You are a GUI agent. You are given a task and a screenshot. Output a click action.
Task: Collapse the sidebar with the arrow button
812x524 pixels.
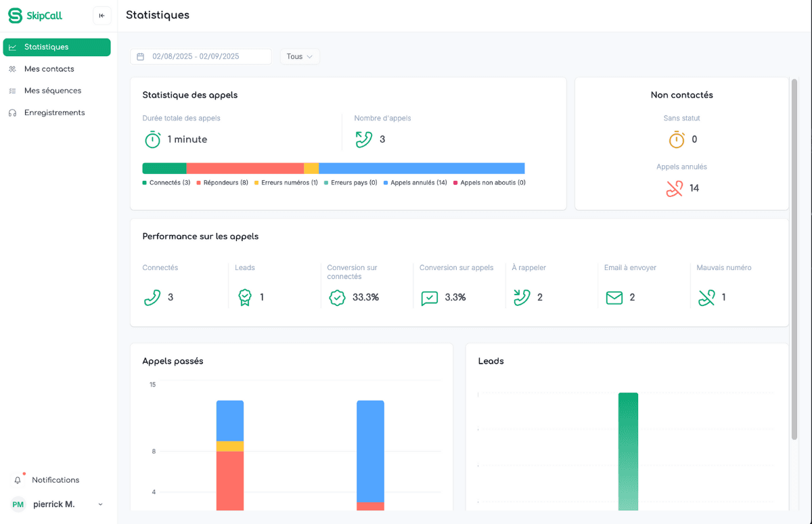[101, 16]
